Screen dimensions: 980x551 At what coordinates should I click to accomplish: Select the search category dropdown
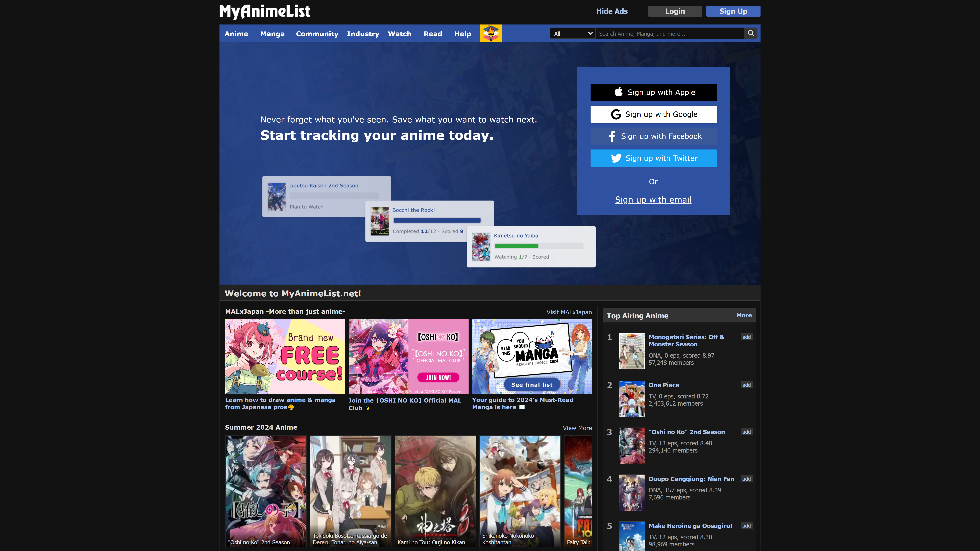point(571,33)
